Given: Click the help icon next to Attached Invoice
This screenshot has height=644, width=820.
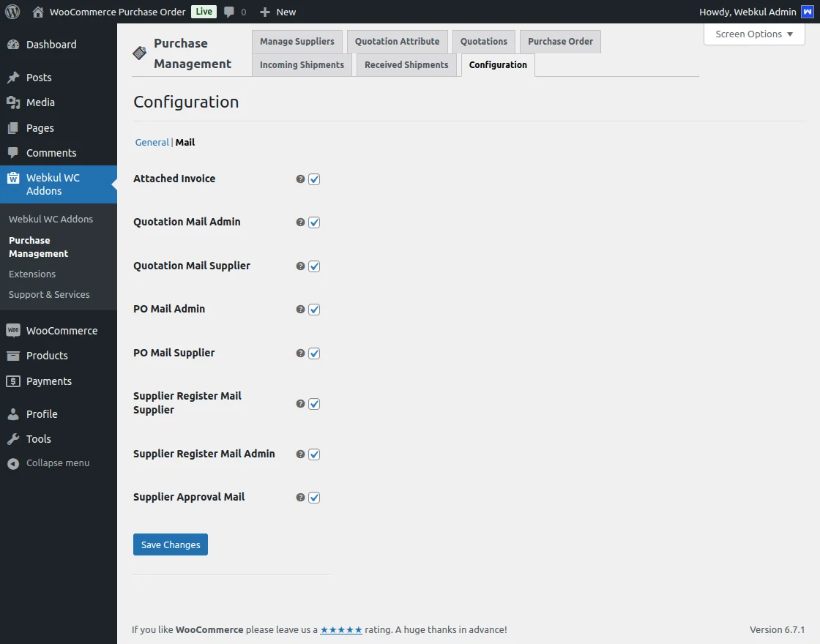Looking at the screenshot, I should (x=299, y=179).
